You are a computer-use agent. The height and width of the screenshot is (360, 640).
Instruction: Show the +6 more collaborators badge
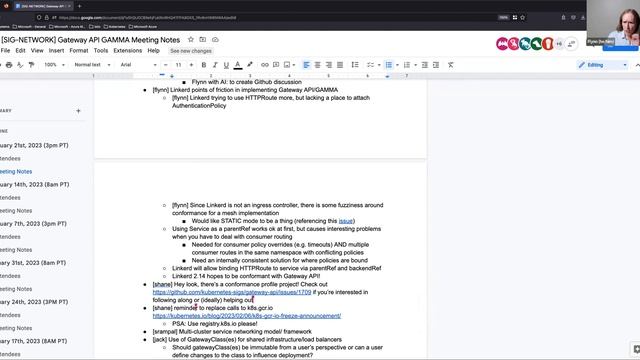click(559, 44)
